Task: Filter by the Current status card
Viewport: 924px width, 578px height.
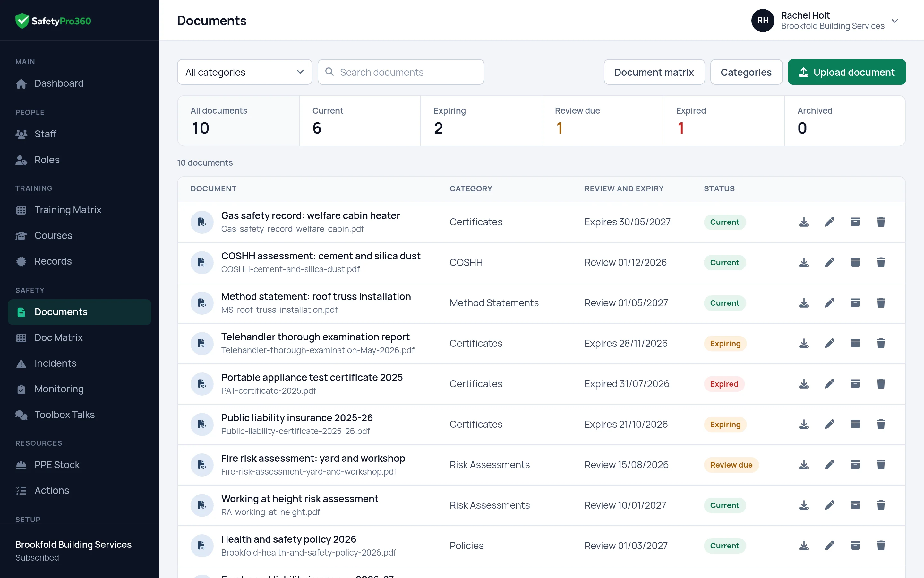Action: tap(360, 121)
